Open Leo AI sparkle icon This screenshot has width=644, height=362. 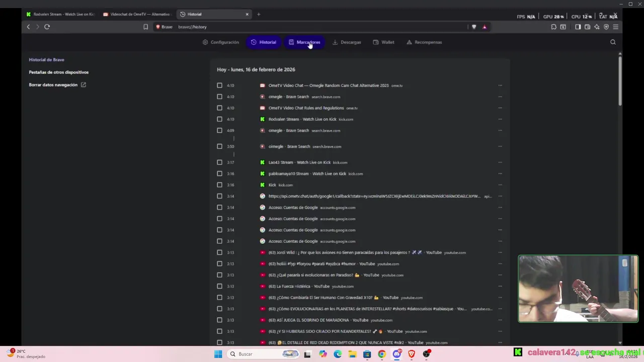click(597, 27)
